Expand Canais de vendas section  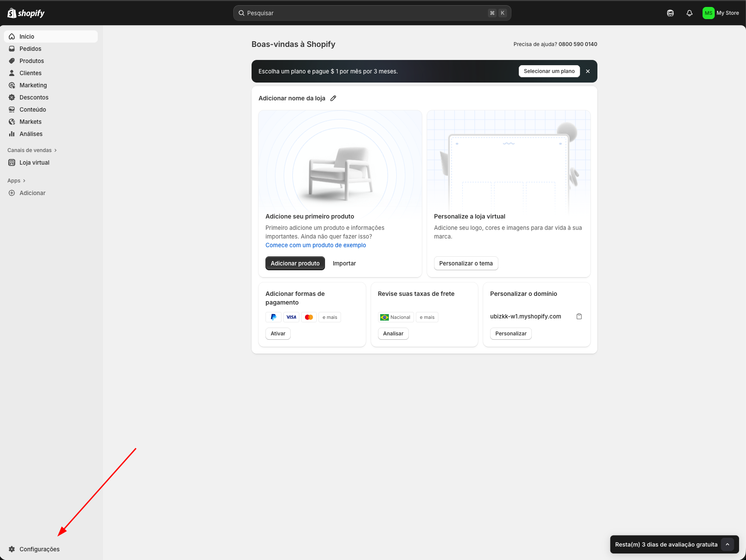click(x=32, y=150)
